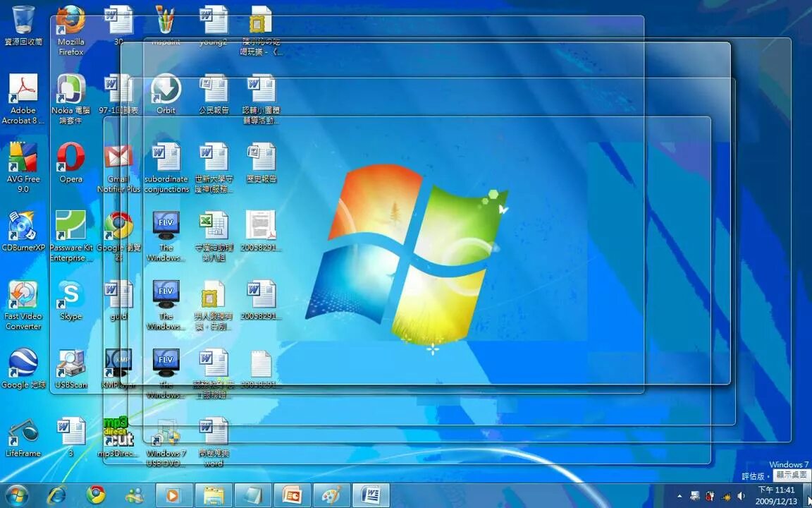Switch to the Paint taskbar button
Screen dimensions: 812x508
tap(331, 495)
